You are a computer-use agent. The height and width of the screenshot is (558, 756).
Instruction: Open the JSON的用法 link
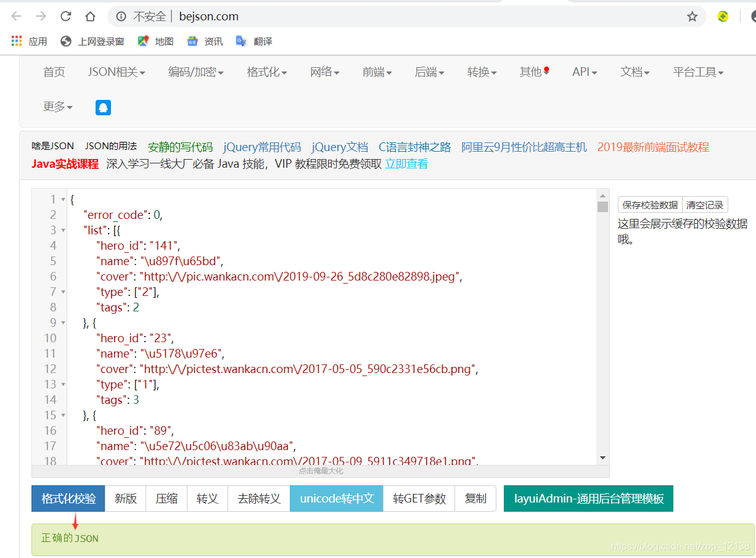click(x=111, y=146)
